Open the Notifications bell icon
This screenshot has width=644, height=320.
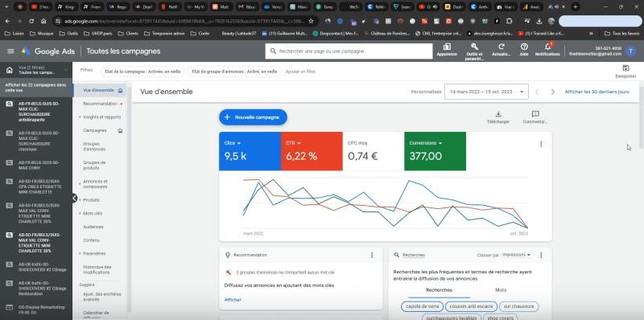[x=547, y=47]
